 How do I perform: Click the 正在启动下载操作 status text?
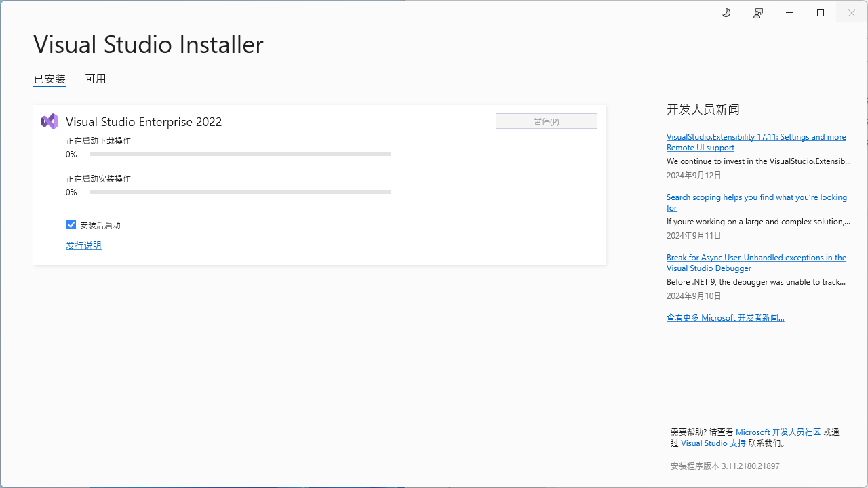coord(98,141)
